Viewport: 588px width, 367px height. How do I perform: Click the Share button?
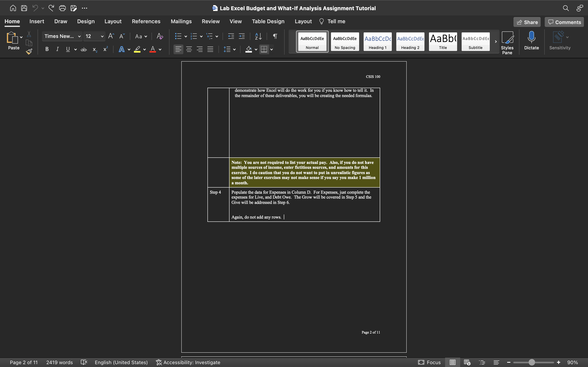[527, 22]
